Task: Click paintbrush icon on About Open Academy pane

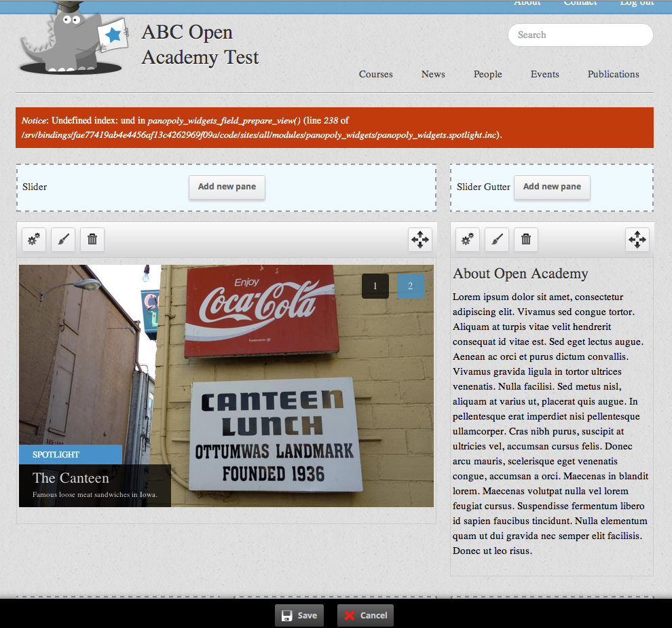Action: click(497, 239)
